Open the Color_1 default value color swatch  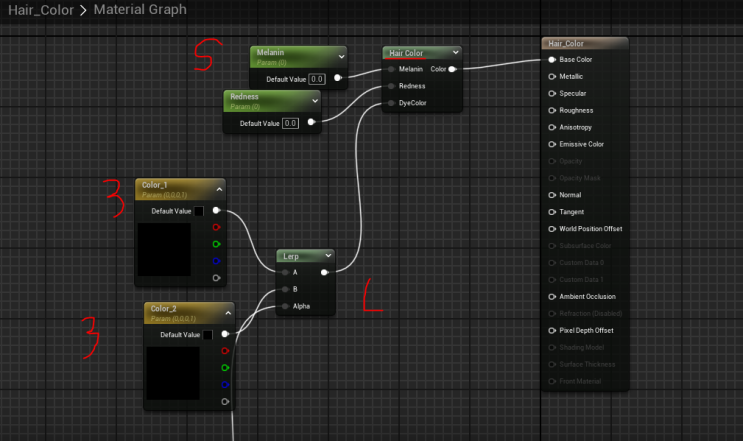coord(198,211)
